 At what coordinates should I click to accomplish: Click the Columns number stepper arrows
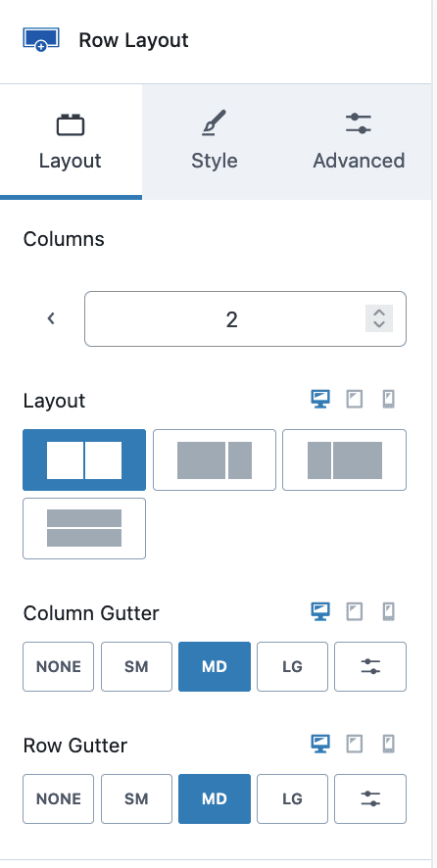click(x=379, y=318)
